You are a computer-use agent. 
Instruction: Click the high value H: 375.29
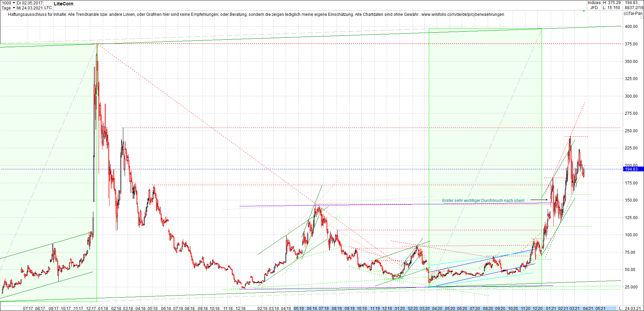tap(612, 3)
